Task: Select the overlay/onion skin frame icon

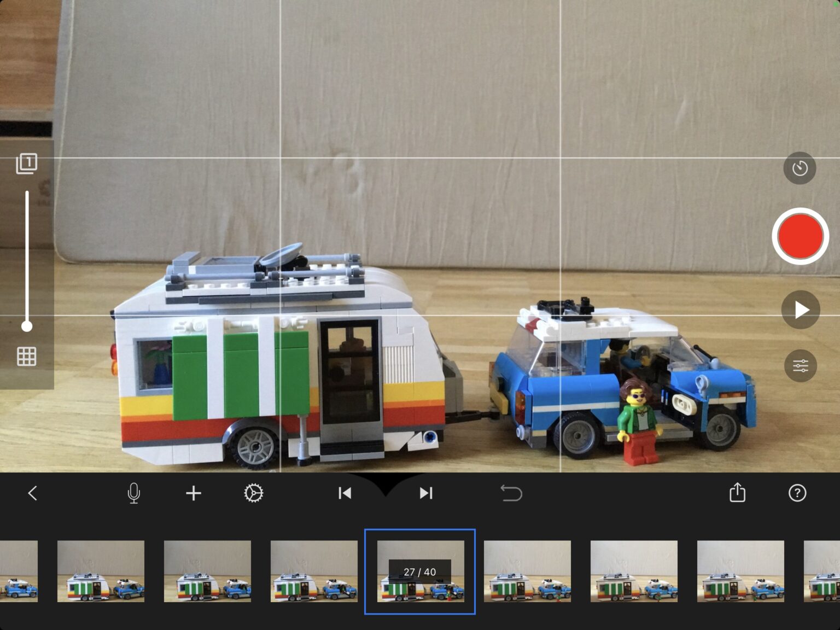Action: pos(26,162)
